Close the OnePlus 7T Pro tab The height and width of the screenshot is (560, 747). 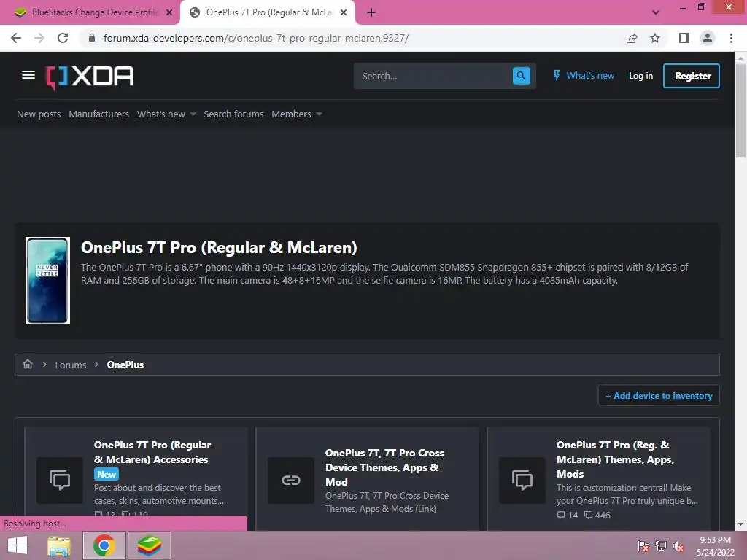(344, 12)
